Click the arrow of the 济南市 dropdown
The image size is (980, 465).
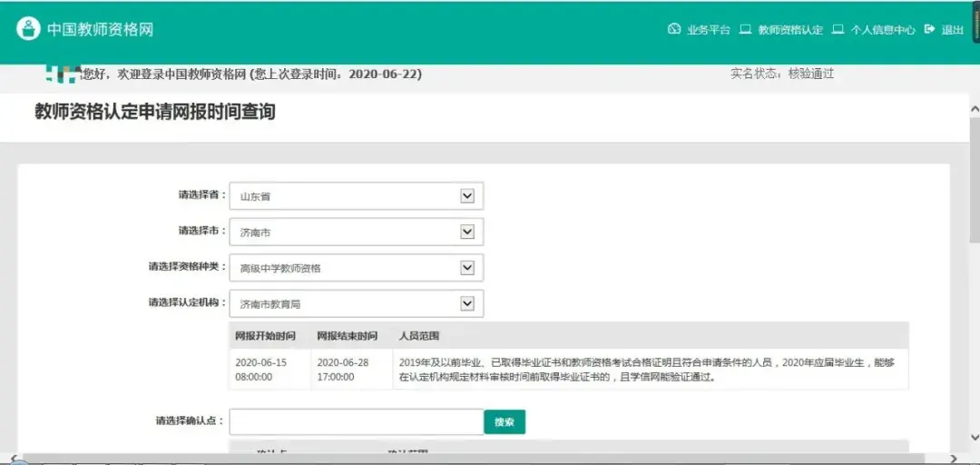(467, 232)
